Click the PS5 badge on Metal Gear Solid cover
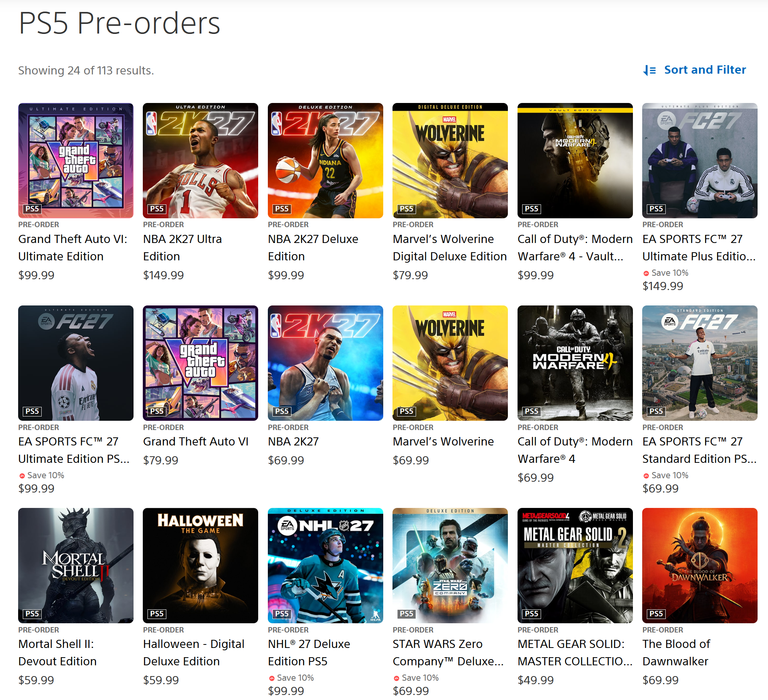This screenshot has width=768, height=700. pyautogui.click(x=532, y=614)
